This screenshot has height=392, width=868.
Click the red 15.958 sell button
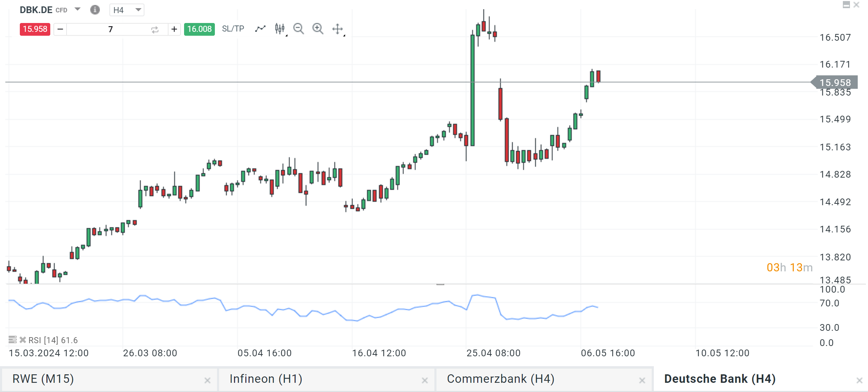click(x=34, y=29)
